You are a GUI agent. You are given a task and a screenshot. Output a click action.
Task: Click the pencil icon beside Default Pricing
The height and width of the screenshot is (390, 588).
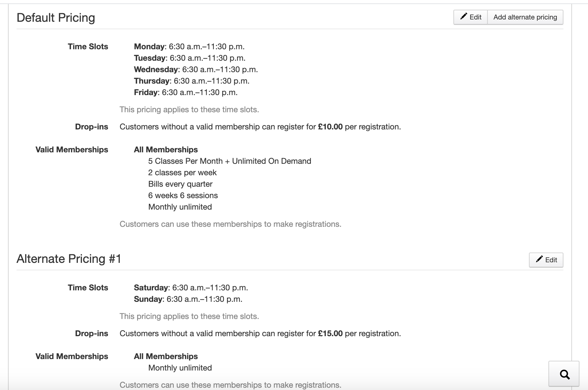(x=463, y=17)
